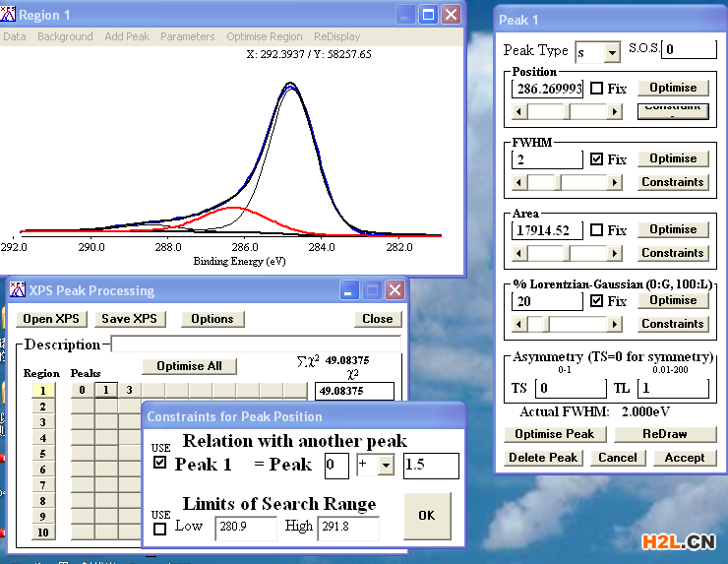728x564 pixels.
Task: Open FWHM Constraints
Action: [673, 182]
